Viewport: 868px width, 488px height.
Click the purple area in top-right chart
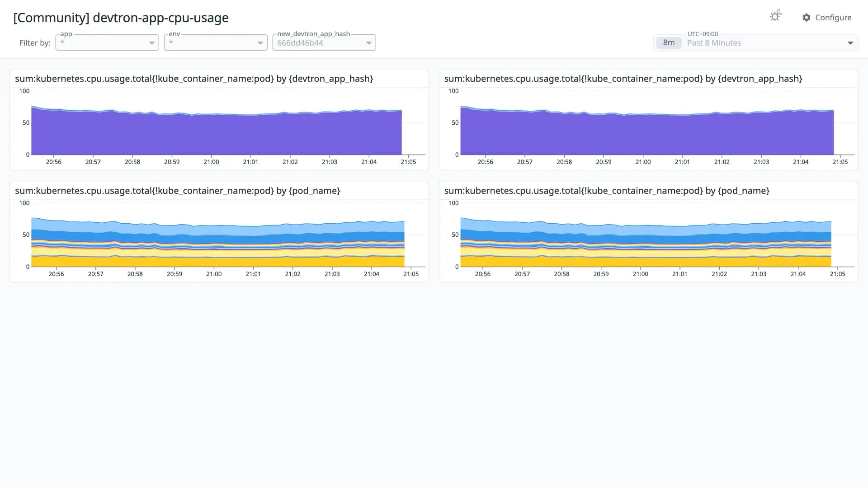647,135
